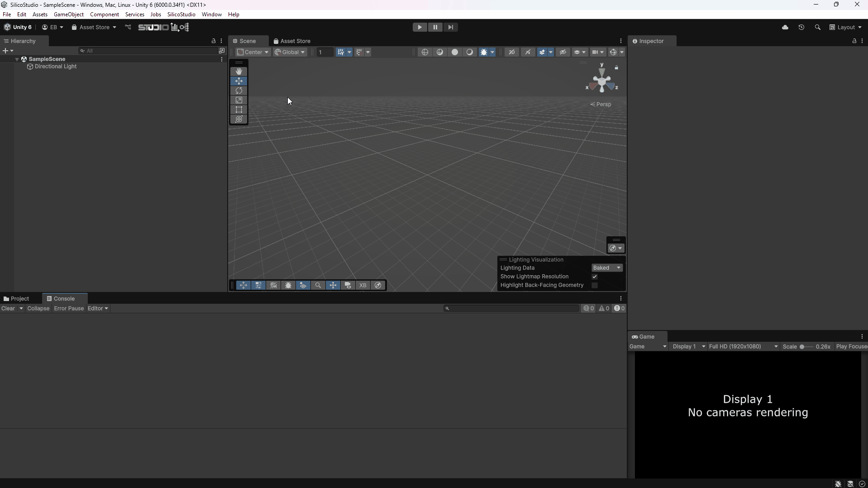
Task: Open the Jobs menu
Action: pos(156,14)
